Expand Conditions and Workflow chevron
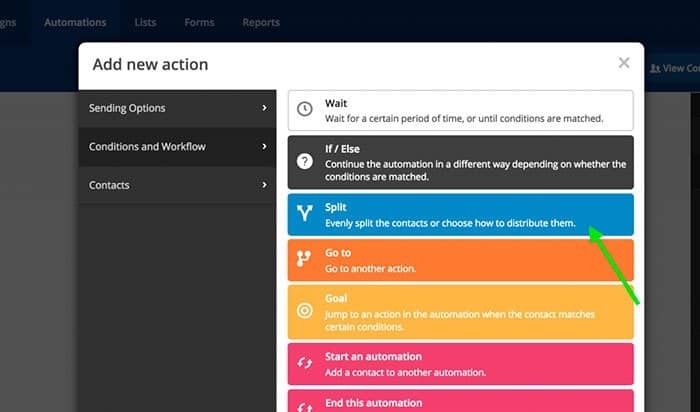700x412 pixels. [264, 146]
